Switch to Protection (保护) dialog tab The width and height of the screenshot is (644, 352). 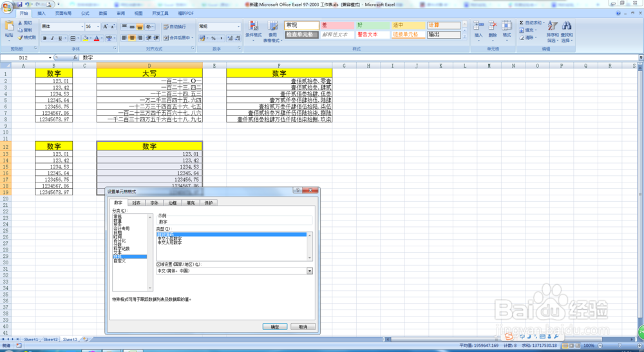209,202
